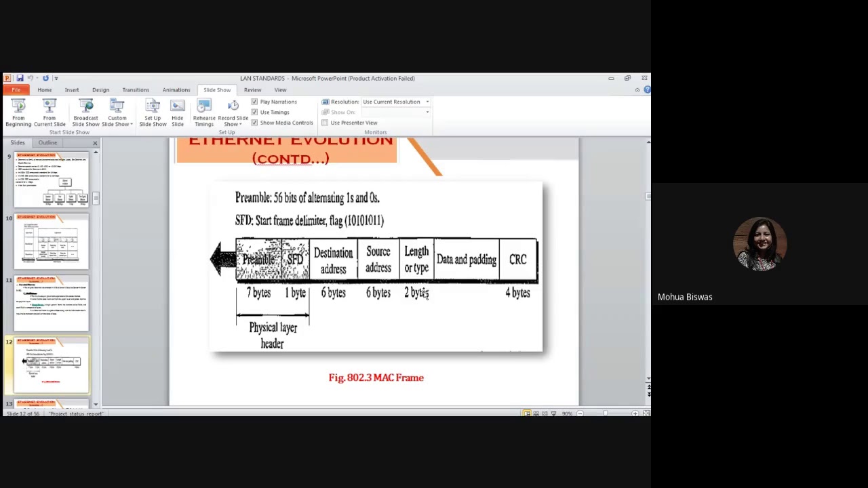Enable Use Presenter View checkbox
This screenshot has width=868, height=488.
(x=325, y=123)
